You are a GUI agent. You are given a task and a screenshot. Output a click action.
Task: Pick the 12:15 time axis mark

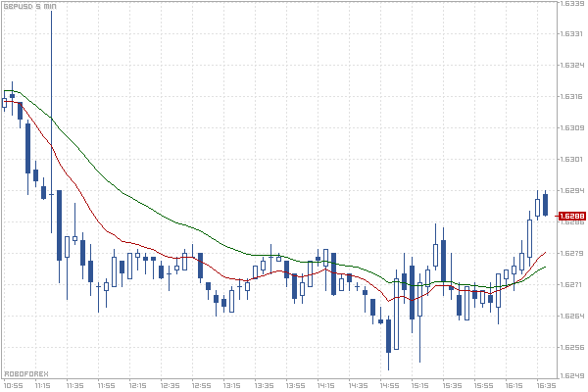click(137, 385)
